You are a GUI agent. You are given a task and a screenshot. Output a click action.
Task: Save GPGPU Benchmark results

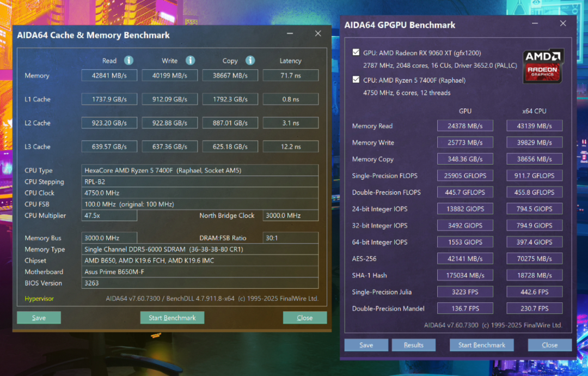click(x=366, y=345)
